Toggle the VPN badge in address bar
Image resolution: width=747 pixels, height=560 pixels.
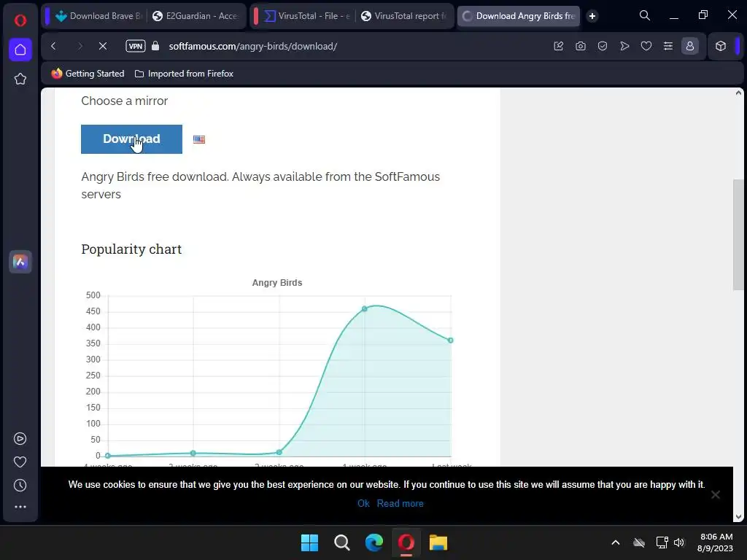coord(135,46)
